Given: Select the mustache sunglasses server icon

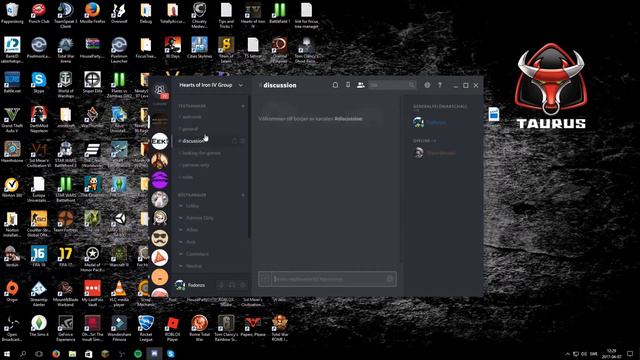Looking at the screenshot, I should tap(160, 238).
